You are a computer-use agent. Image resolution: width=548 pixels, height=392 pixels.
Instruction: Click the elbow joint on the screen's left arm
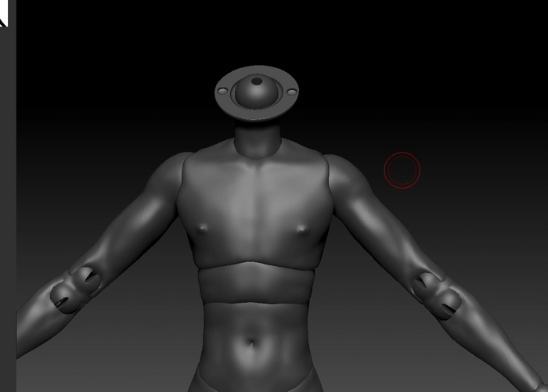point(75,290)
